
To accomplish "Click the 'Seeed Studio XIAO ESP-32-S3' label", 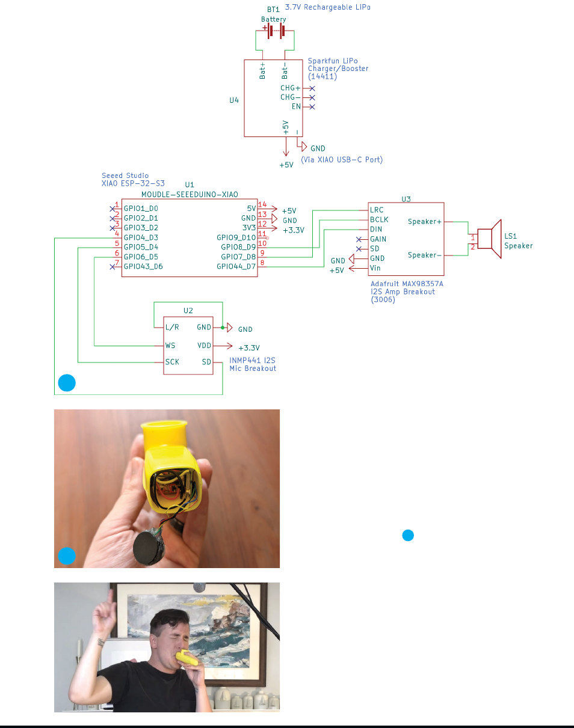I will click(133, 179).
